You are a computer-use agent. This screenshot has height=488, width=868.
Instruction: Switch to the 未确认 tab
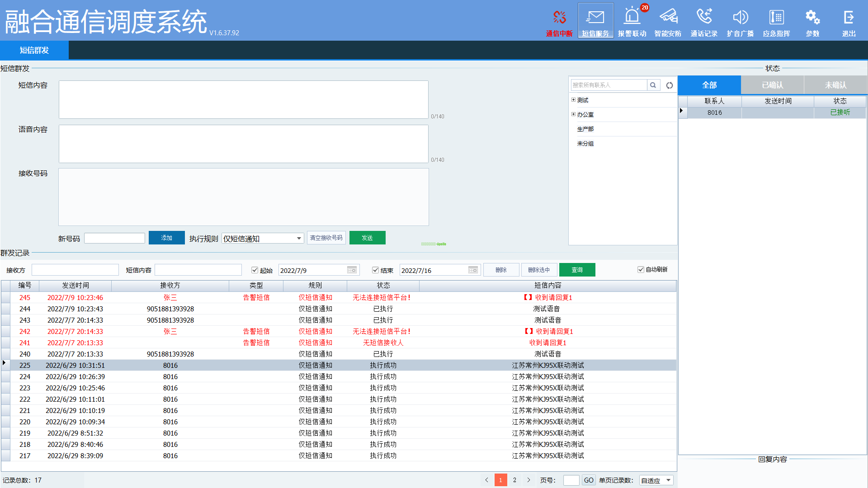click(x=835, y=85)
